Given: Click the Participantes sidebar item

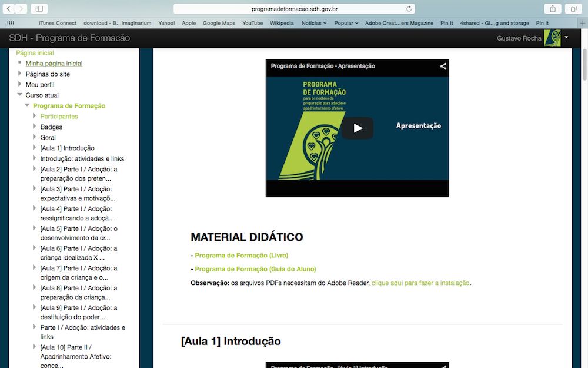Looking at the screenshot, I should click(x=59, y=117).
